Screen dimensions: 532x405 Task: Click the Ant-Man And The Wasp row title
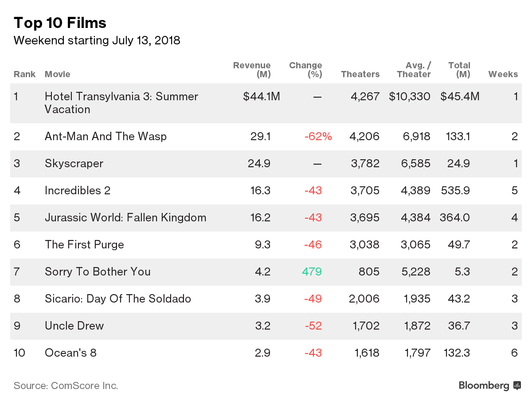106,136
